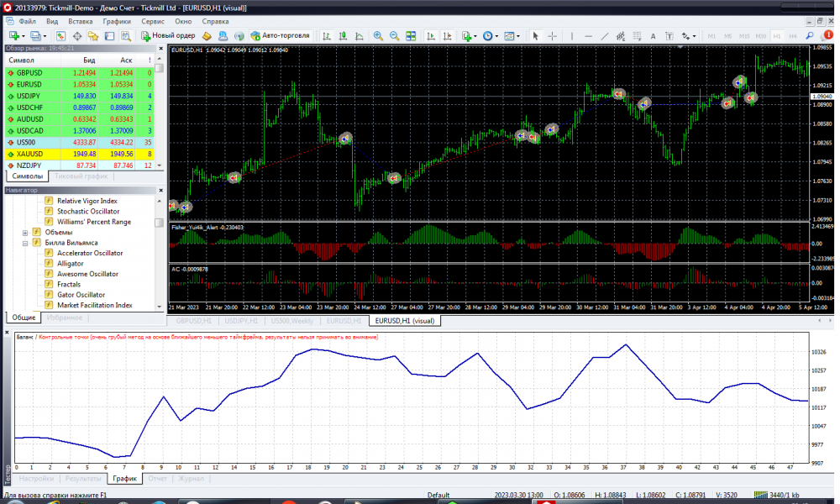Select the horizontal line drawing tool

coord(587,36)
